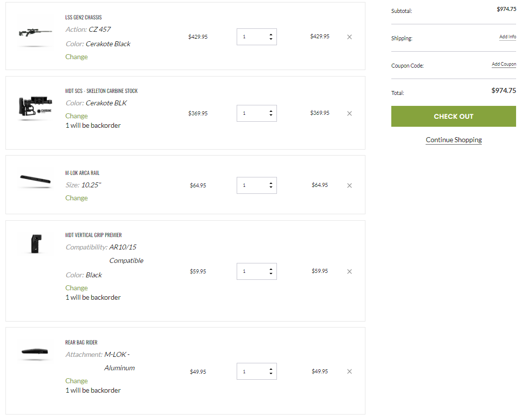Select 'Coupon Code:' label

point(408,66)
